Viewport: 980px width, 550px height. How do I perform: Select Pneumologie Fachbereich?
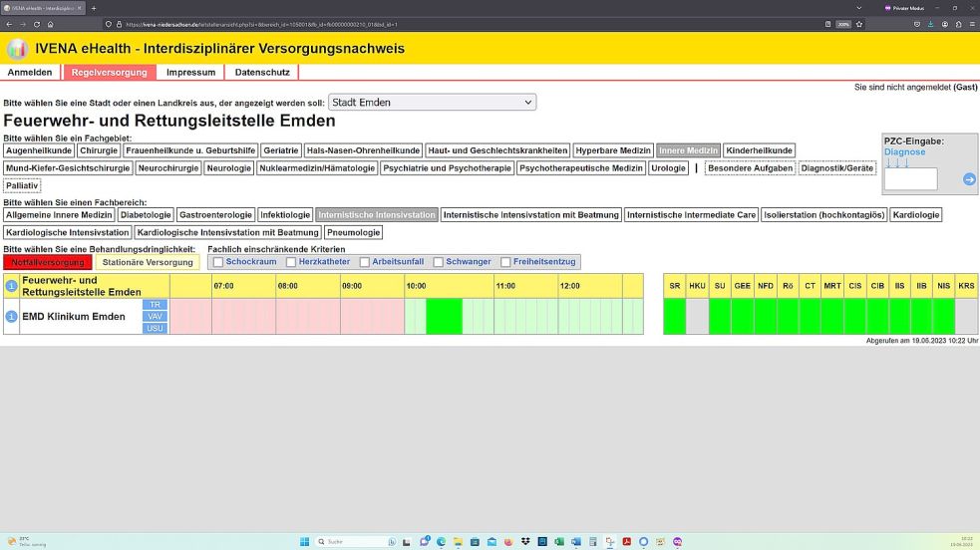(353, 232)
